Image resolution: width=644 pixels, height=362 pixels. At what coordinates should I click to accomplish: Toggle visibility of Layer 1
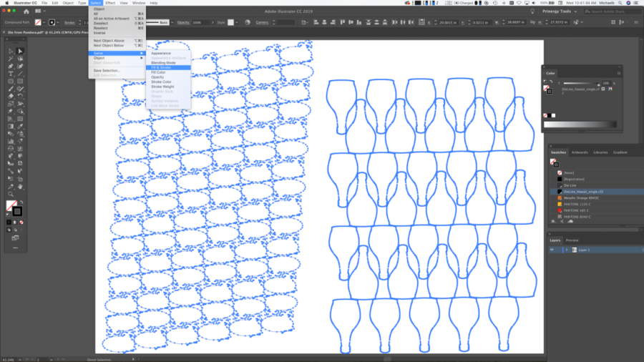coord(552,250)
